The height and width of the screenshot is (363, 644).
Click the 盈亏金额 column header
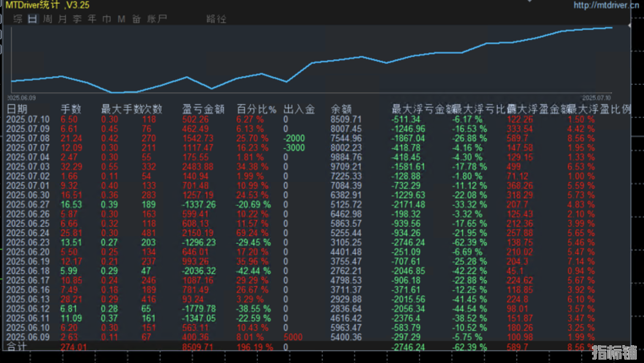[203, 109]
